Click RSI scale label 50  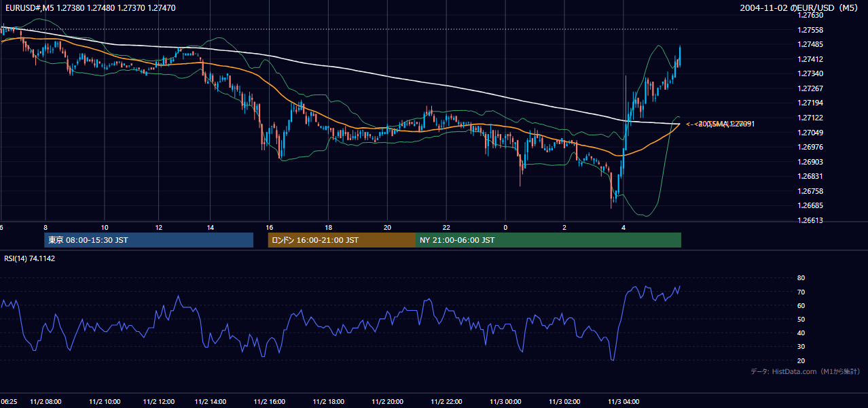coord(801,319)
